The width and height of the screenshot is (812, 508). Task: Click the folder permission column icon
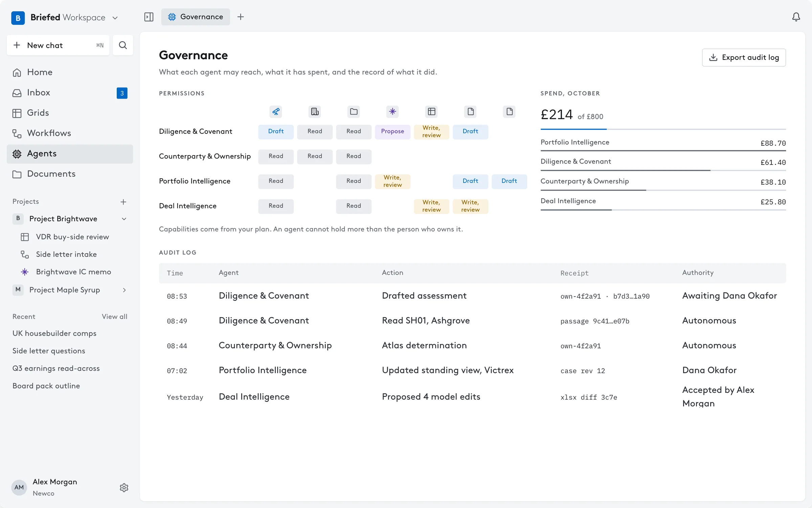point(354,111)
